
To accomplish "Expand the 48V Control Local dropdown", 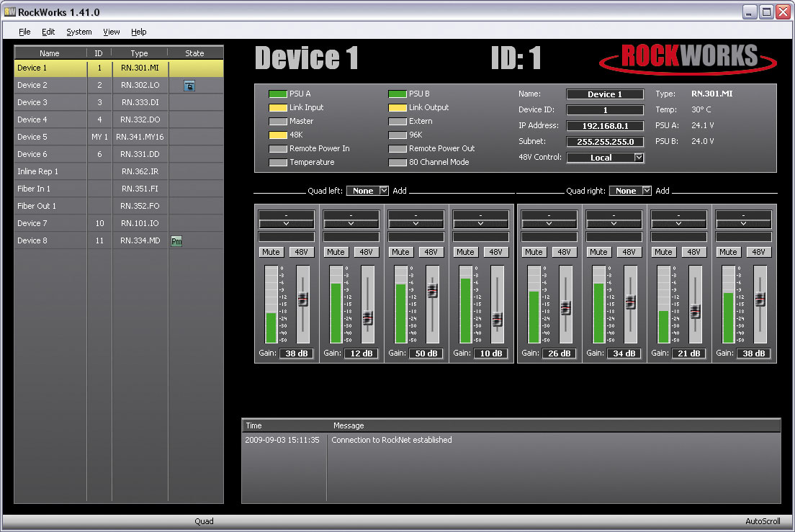I will click(x=639, y=158).
